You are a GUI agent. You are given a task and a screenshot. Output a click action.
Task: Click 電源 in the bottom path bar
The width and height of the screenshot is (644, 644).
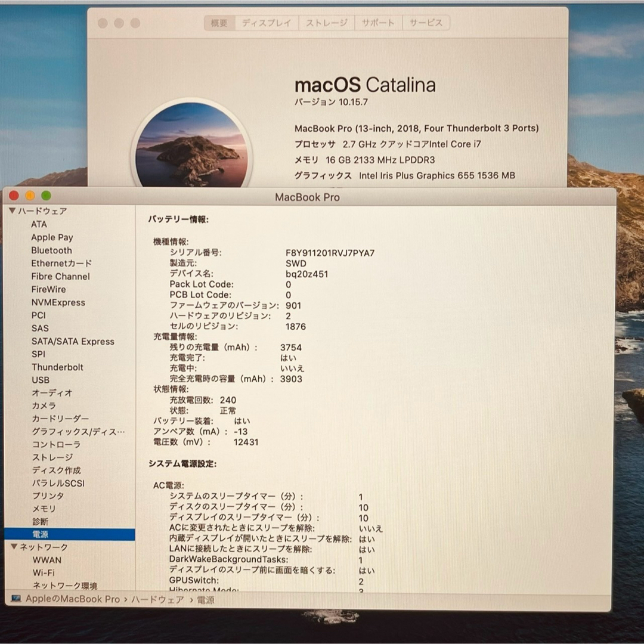tap(206, 600)
